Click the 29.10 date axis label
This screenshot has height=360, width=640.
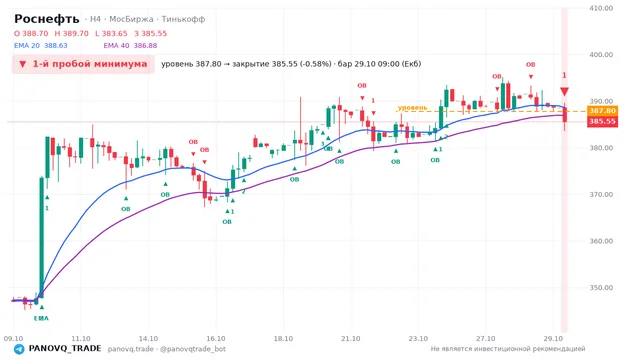pyautogui.click(x=553, y=339)
